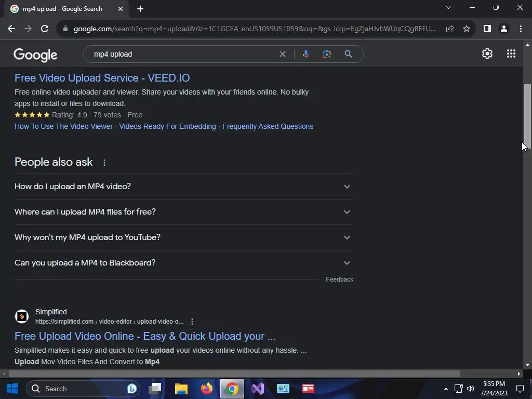Screen dimensions: 532x399
Task: Open File Explorer from taskbar
Action: [181, 389]
